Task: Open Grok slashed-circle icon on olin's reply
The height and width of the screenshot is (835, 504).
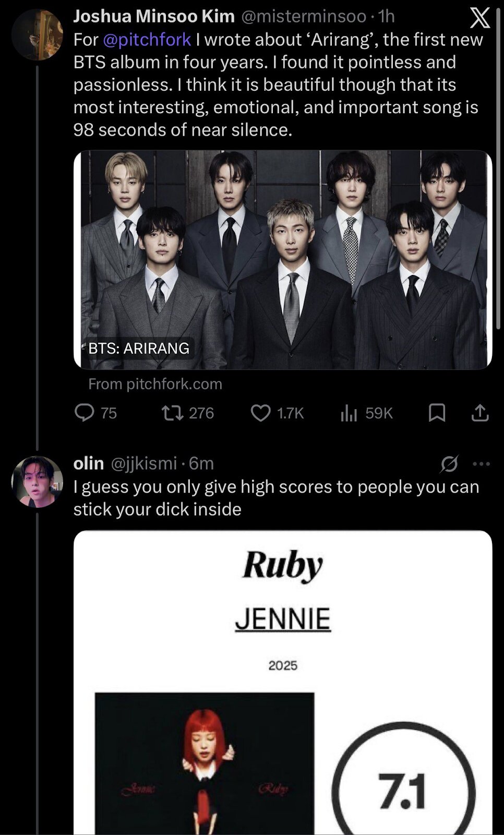Action: (449, 463)
